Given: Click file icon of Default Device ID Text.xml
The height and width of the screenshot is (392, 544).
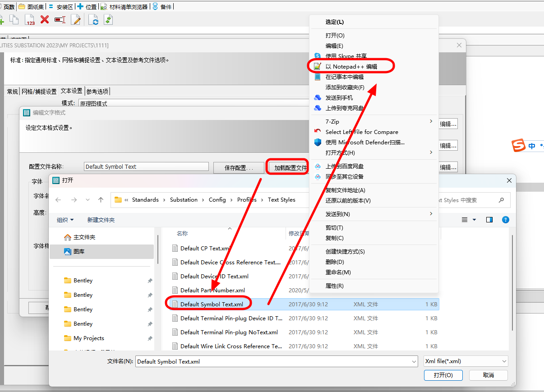Looking at the screenshot, I should 175,276.
